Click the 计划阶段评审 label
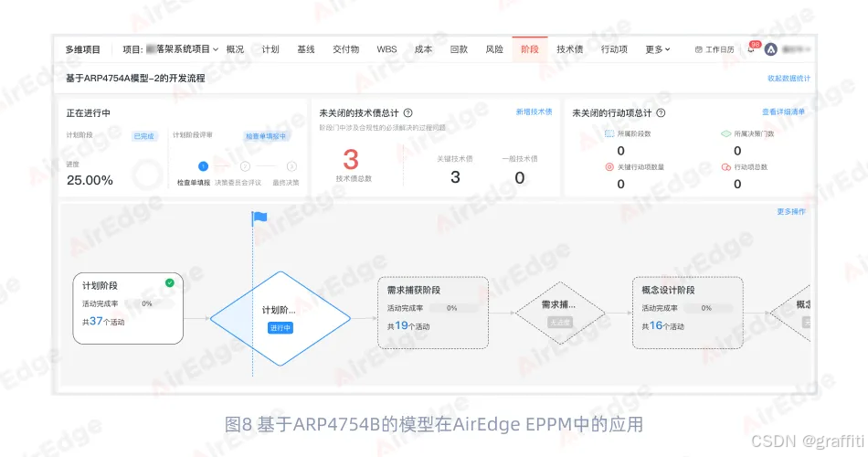The image size is (868, 457). (193, 134)
